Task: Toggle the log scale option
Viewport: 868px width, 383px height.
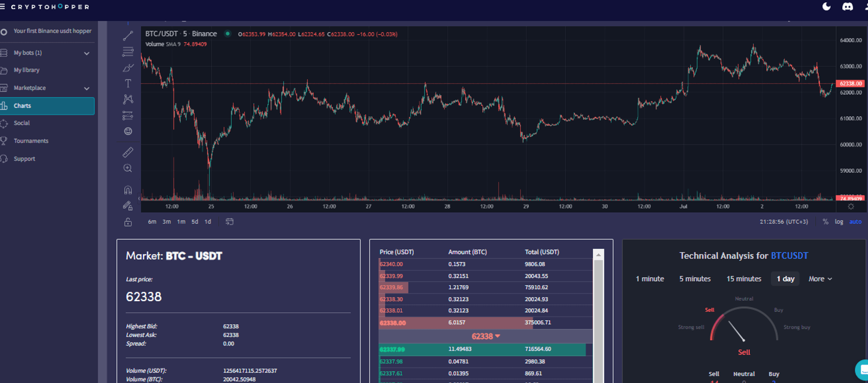Action: (x=839, y=222)
